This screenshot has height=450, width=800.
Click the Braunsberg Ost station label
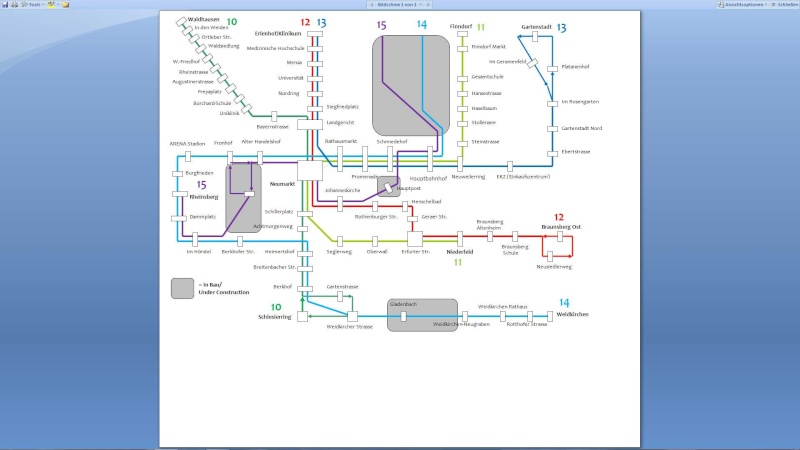pyautogui.click(x=561, y=227)
